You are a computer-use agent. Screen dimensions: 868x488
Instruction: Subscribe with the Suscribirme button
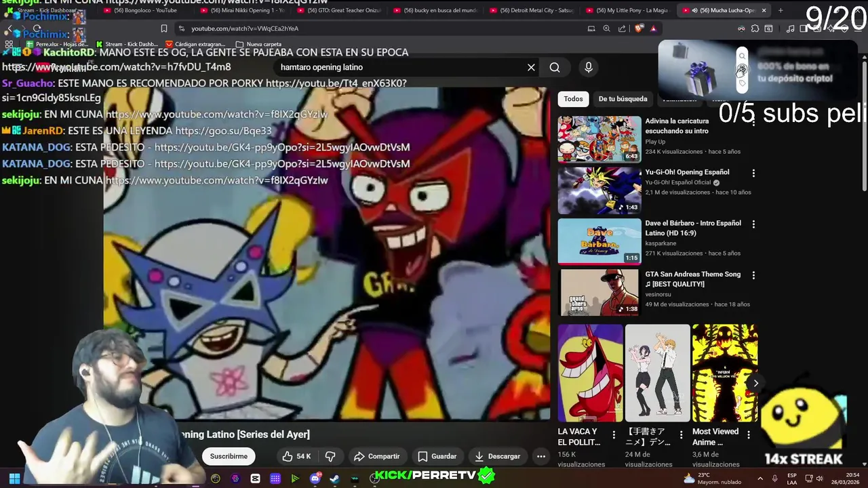click(x=229, y=456)
